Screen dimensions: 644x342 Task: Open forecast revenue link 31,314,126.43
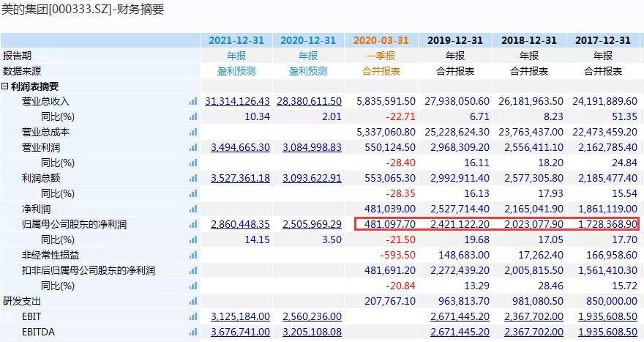point(237,101)
